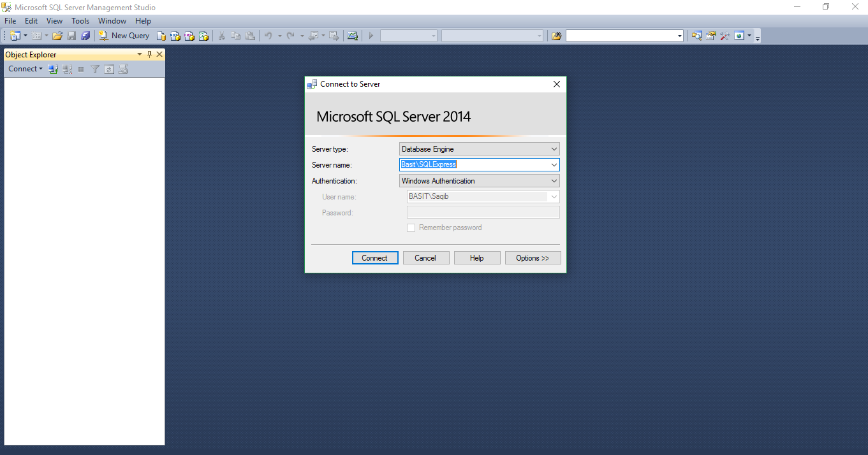
Task: Click the Add New Item toolbar icon
Action: 37,36
